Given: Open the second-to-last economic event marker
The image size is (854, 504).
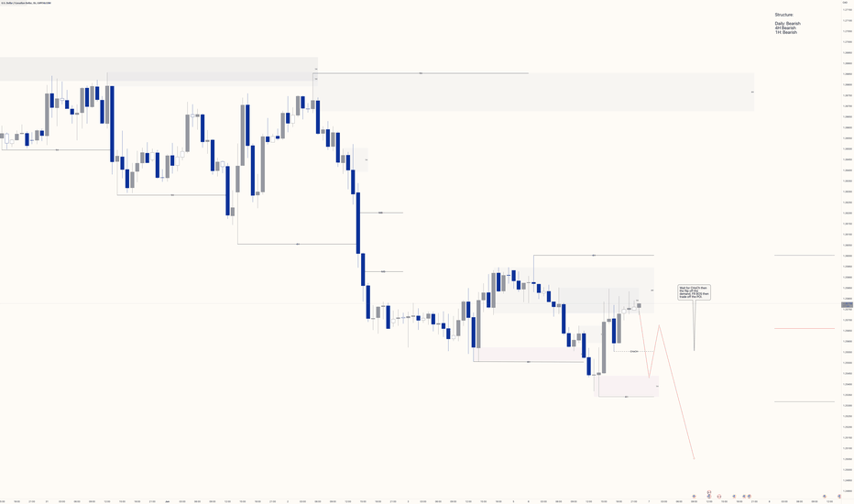Looking at the screenshot, I should pyautogui.click(x=825, y=497).
